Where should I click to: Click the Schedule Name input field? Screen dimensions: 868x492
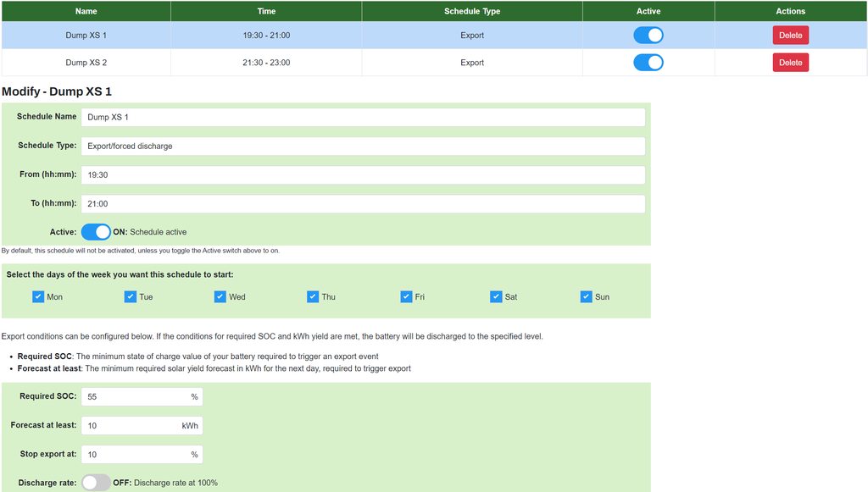(363, 117)
